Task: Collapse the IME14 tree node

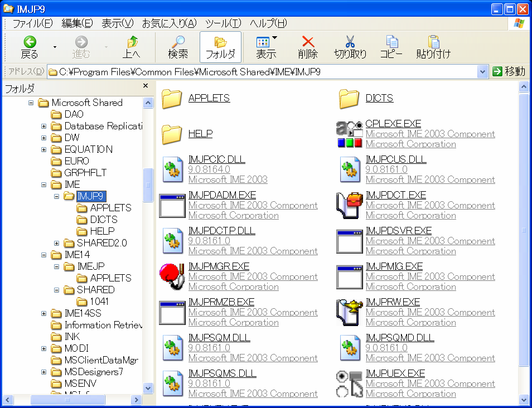Action: pos(43,255)
